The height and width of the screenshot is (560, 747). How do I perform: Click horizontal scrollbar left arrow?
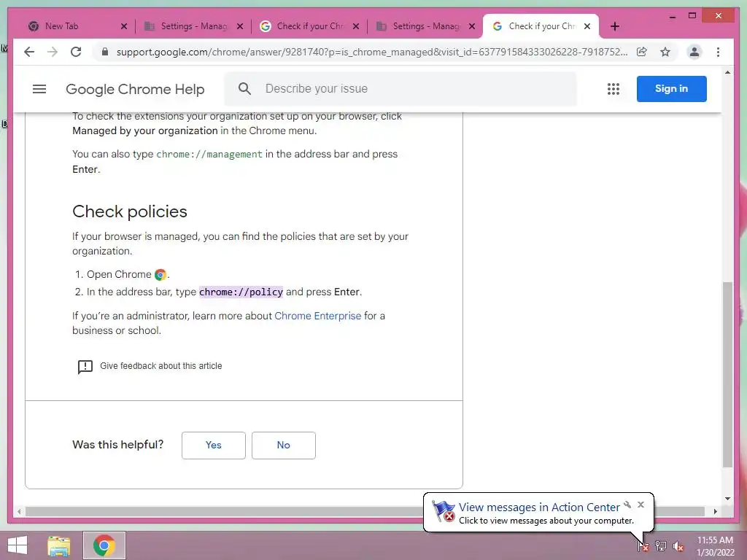click(x=19, y=511)
